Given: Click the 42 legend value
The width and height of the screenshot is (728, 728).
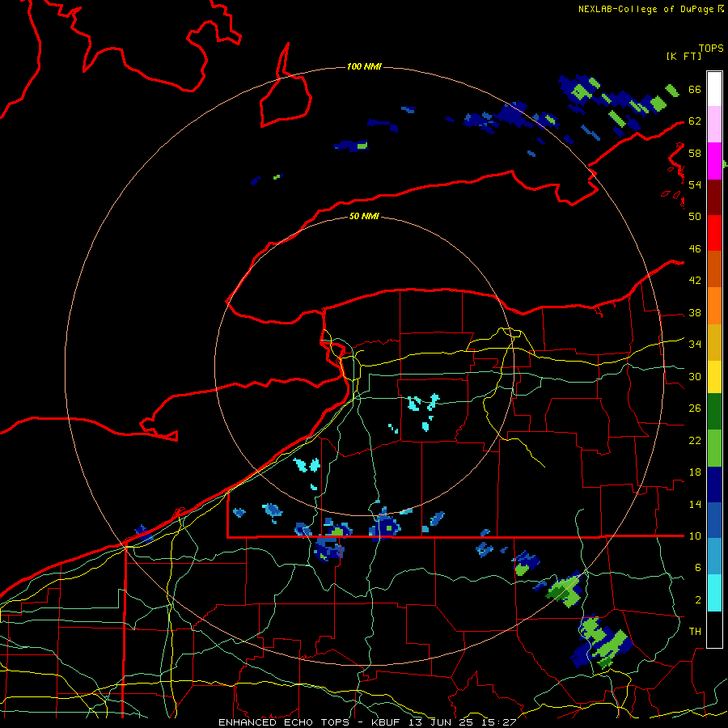Looking at the screenshot, I should [695, 280].
